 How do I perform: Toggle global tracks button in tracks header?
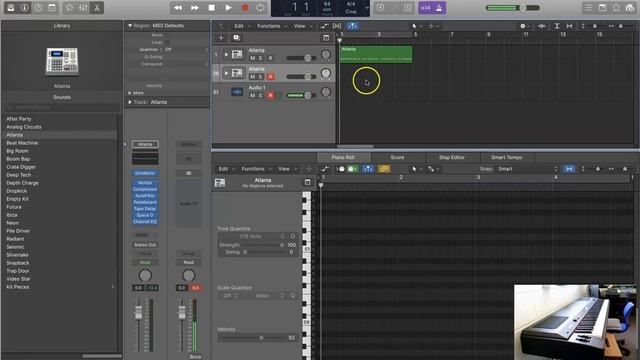(326, 38)
